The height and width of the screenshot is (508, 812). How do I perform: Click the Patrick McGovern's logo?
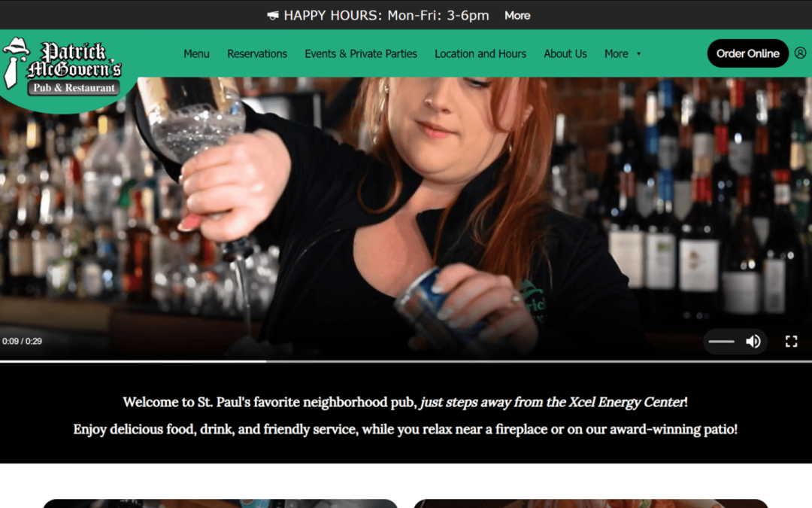62,68
